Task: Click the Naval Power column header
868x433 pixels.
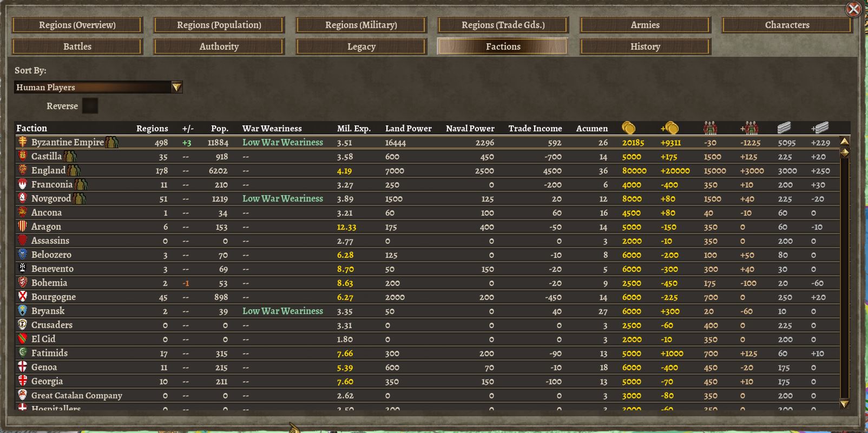Action: click(470, 129)
